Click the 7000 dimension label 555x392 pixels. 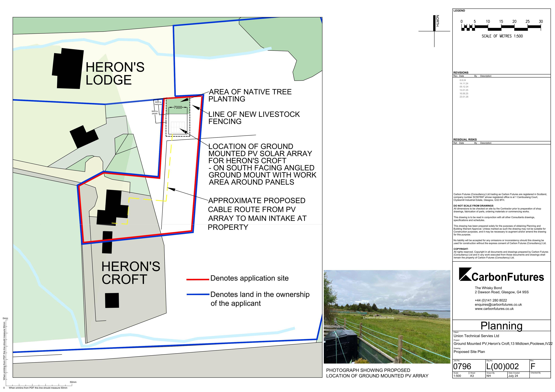coord(178,107)
